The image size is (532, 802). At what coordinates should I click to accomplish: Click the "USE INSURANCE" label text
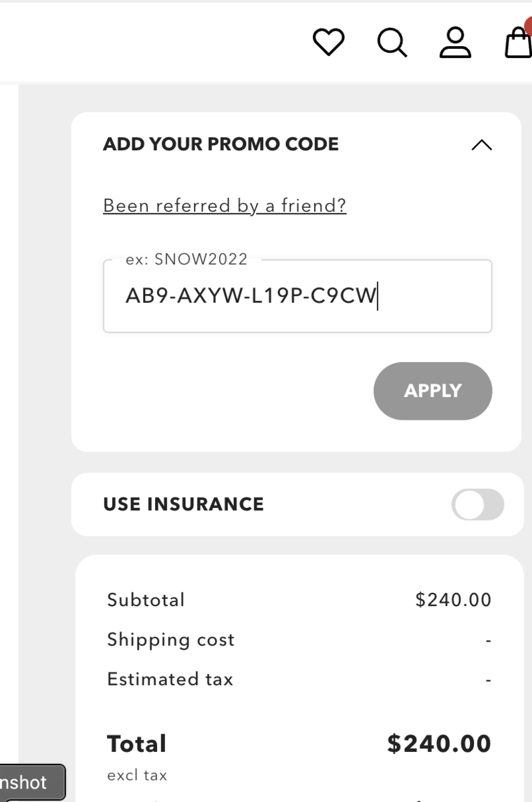point(183,504)
